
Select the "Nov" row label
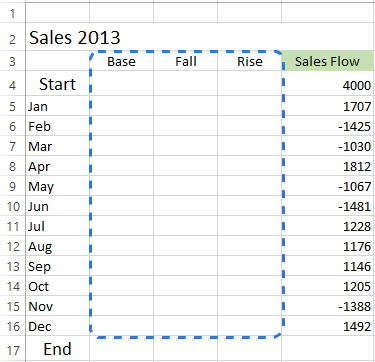coord(57,306)
